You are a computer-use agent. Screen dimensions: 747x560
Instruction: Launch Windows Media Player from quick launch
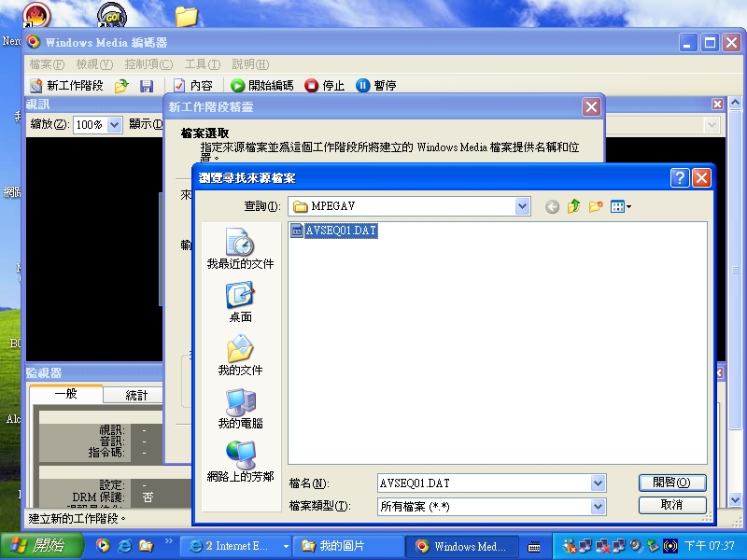(x=103, y=546)
